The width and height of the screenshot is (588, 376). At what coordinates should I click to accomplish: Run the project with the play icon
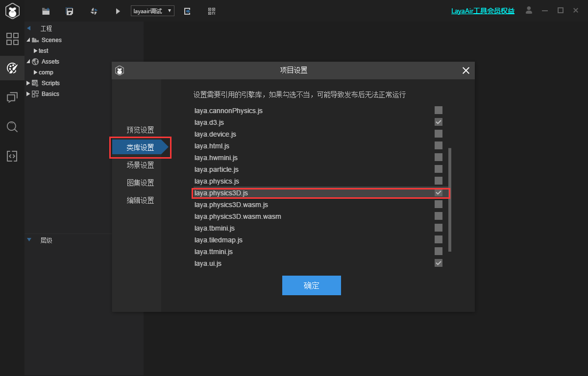click(x=118, y=11)
